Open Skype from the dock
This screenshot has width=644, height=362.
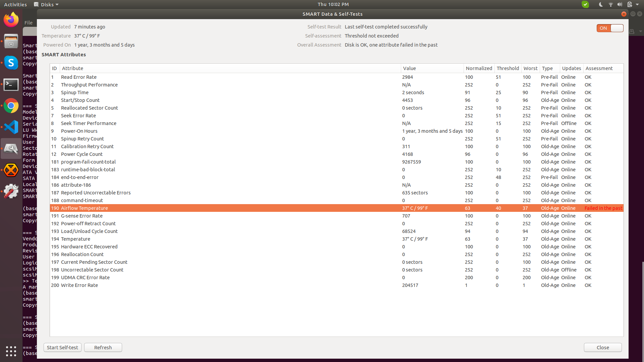[11, 63]
